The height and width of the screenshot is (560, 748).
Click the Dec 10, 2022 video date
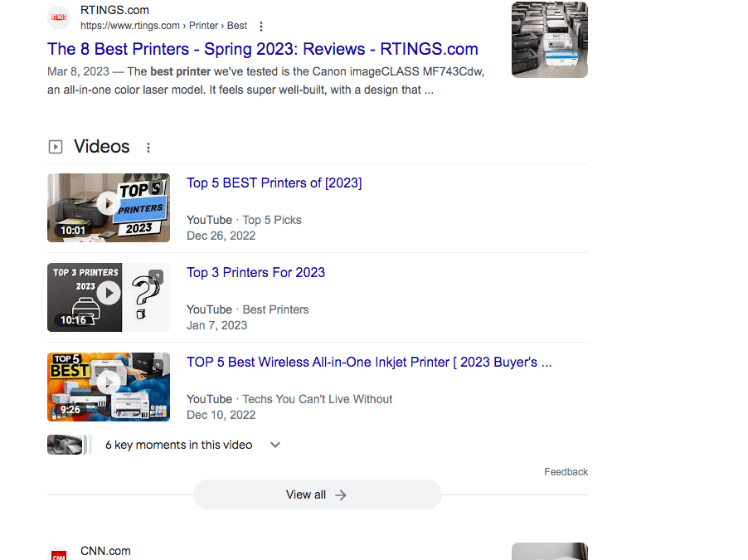click(x=221, y=415)
